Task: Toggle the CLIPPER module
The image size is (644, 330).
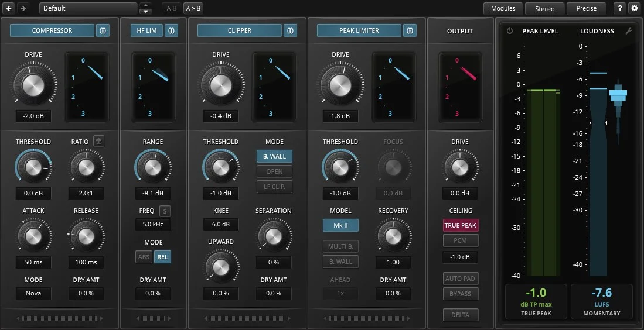Action: 240,30
